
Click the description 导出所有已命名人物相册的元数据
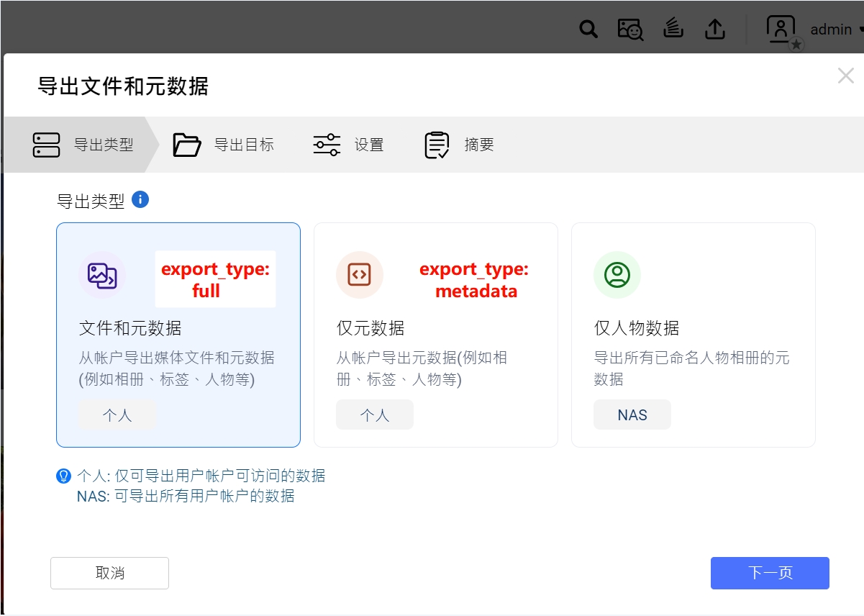[691, 368]
